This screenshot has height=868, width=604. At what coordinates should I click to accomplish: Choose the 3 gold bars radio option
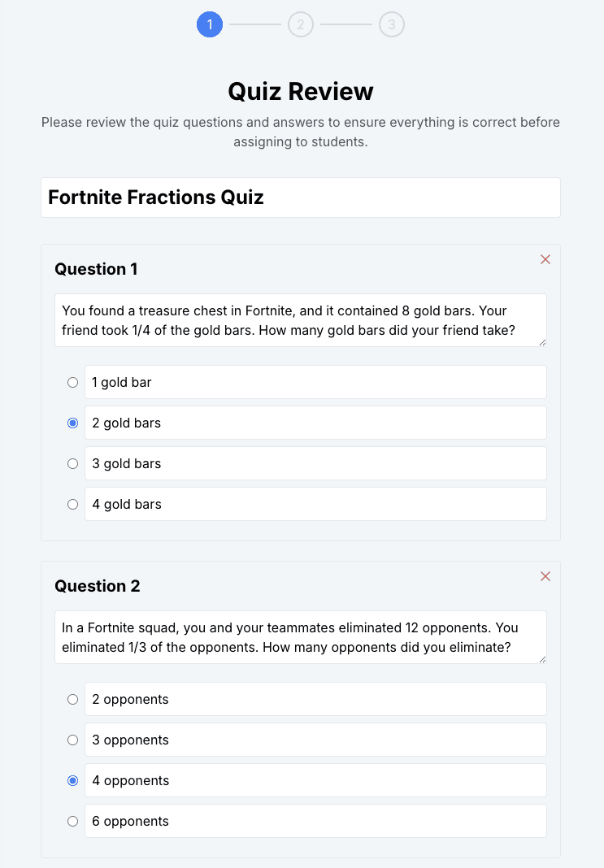pyautogui.click(x=72, y=463)
